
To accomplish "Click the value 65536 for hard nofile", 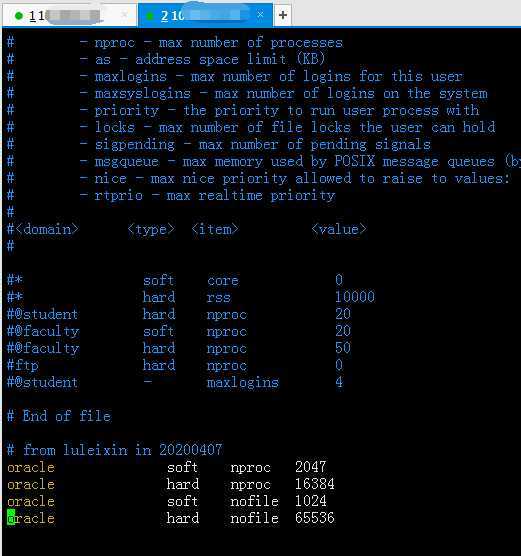I will [x=315, y=518].
